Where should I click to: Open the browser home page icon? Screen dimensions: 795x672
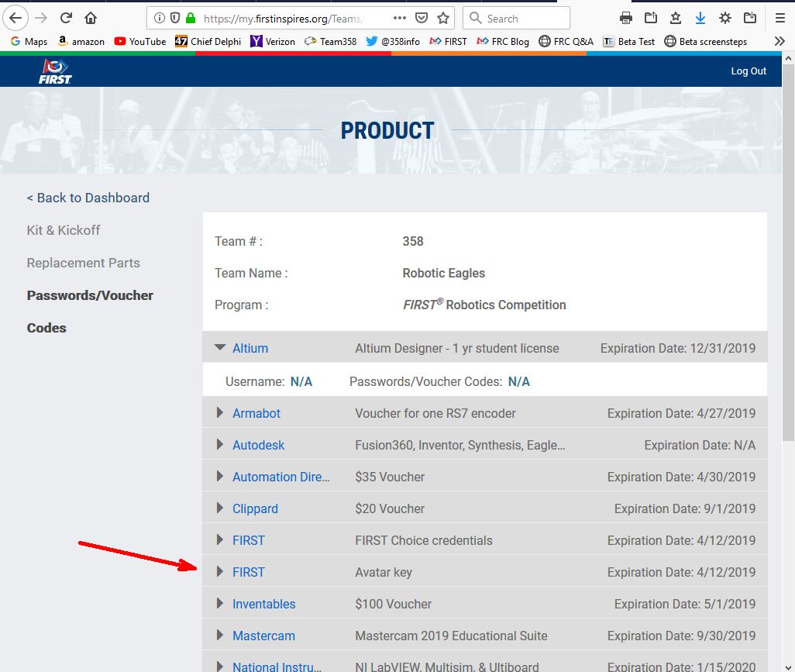(x=91, y=19)
